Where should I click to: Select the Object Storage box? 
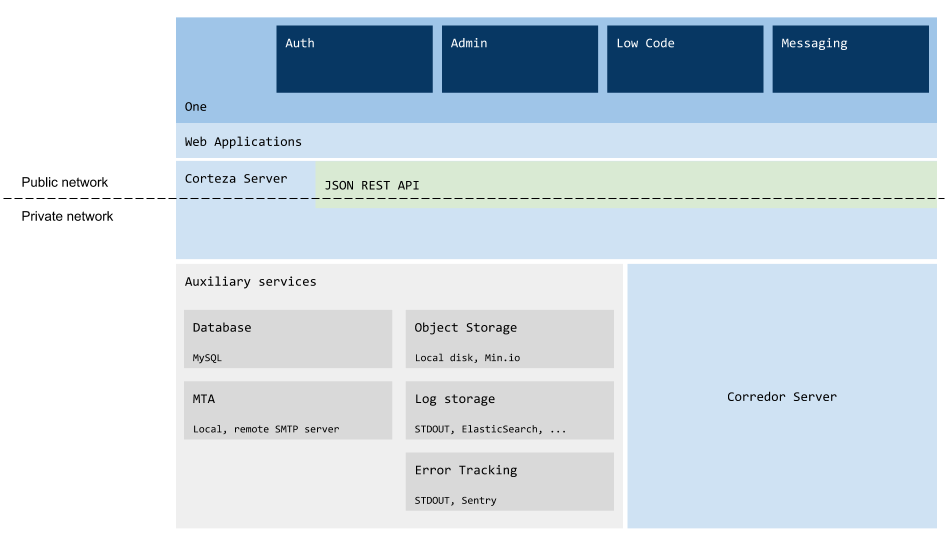pyautogui.click(x=510, y=339)
